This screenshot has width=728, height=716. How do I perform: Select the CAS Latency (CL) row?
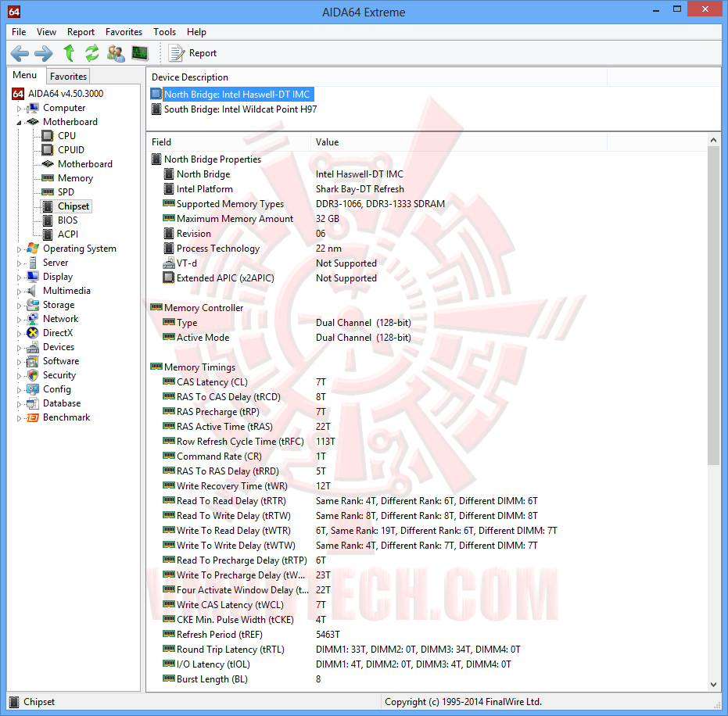[427, 382]
